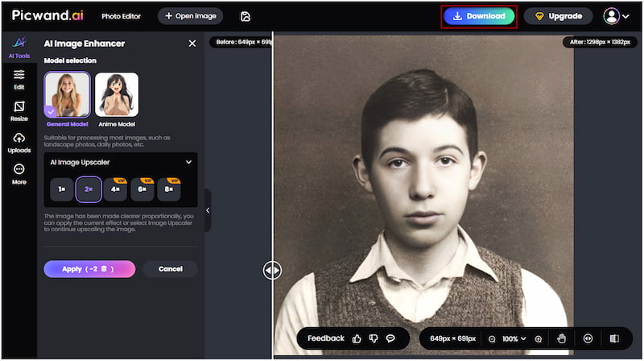Toggle the split compare view icon
This screenshot has width=644, height=361.
(588, 338)
